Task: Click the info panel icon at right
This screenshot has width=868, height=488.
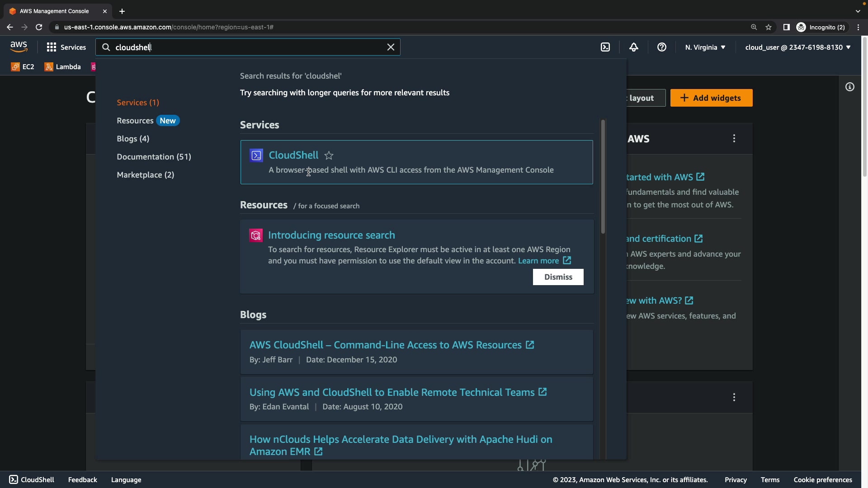Action: (x=849, y=87)
